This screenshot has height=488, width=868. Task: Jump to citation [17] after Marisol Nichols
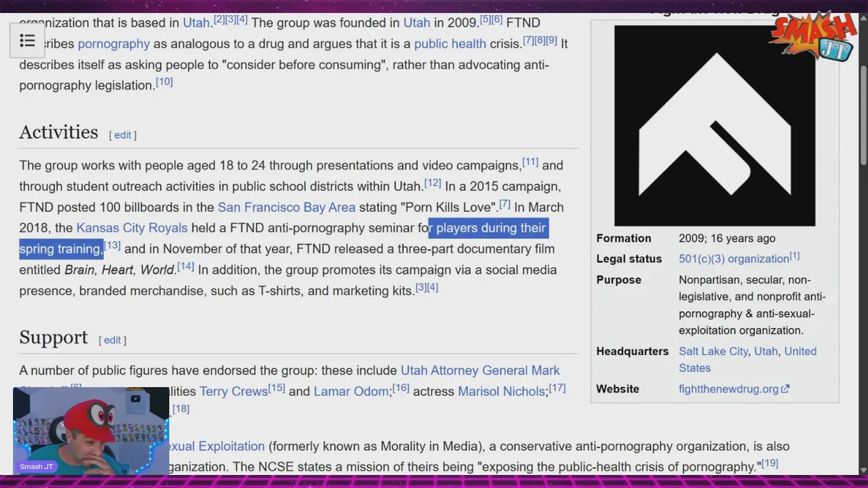557,388
